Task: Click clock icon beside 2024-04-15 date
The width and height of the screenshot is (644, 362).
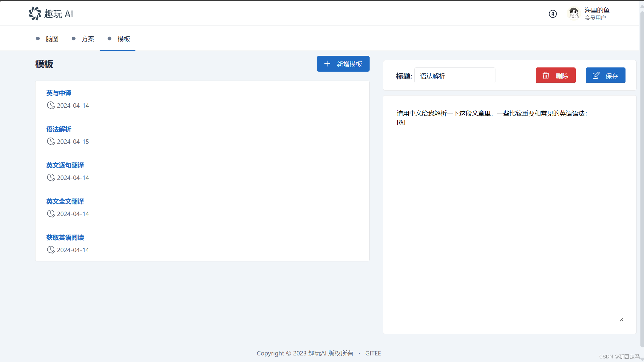Action: tap(51, 141)
